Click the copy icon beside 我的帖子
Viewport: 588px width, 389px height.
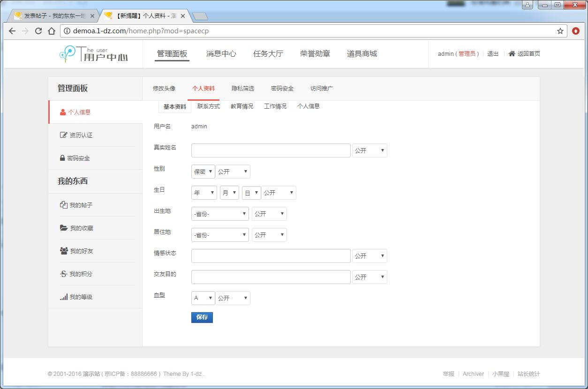pyautogui.click(x=64, y=205)
